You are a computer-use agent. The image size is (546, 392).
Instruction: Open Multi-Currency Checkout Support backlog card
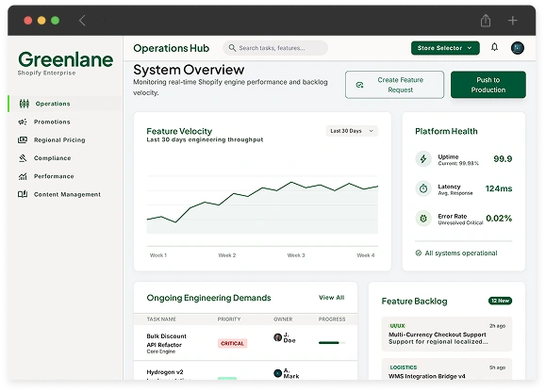point(447,334)
